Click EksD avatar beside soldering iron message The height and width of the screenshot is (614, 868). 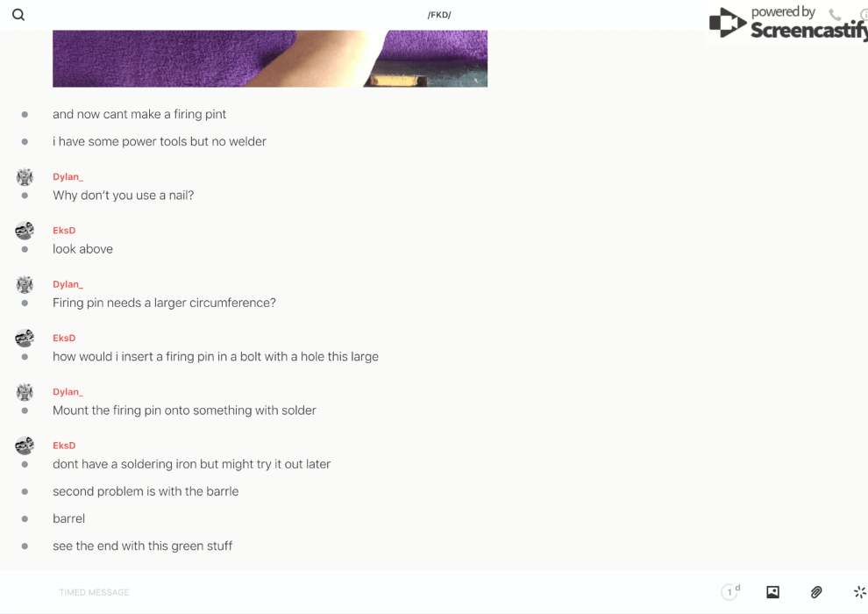[x=25, y=446]
